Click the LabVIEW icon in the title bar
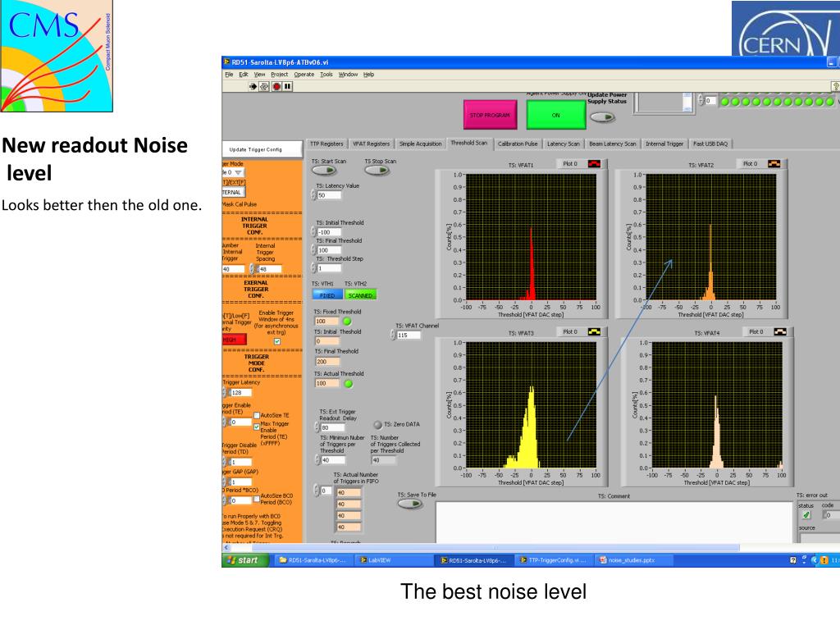This screenshot has width=840, height=630. point(226,62)
